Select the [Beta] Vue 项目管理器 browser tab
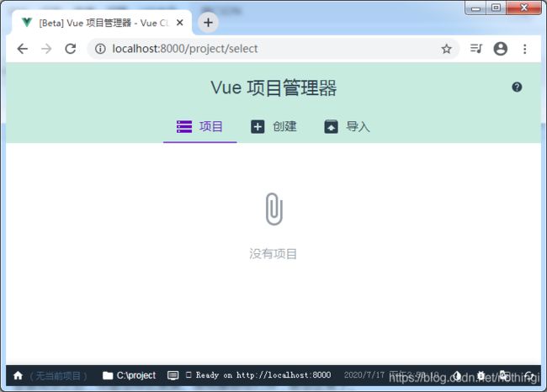The height and width of the screenshot is (392, 547). 102,23
